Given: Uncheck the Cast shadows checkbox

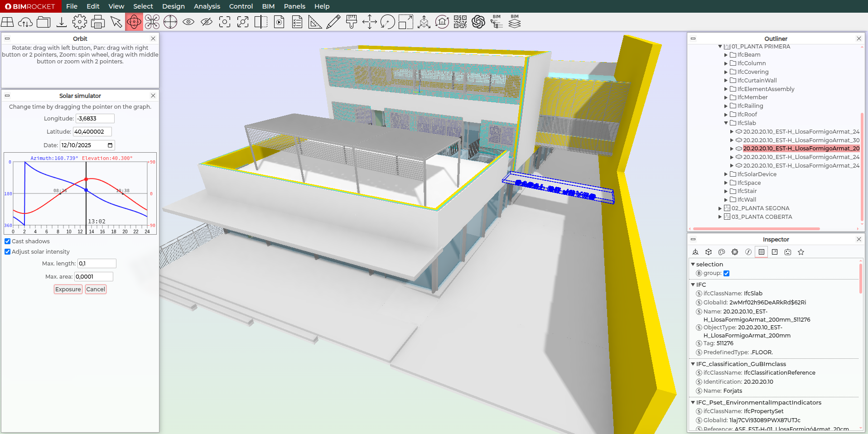Looking at the screenshot, I should click(8, 241).
